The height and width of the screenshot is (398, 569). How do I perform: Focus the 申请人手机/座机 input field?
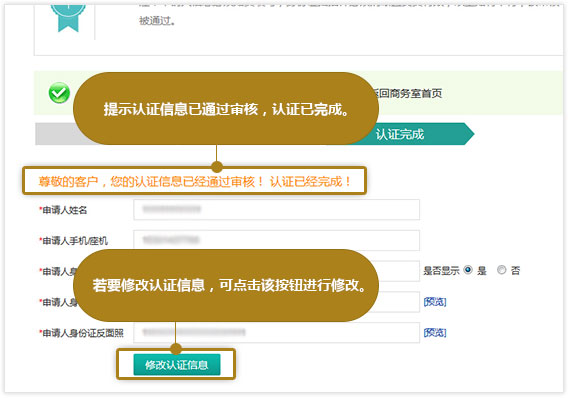pos(277,239)
